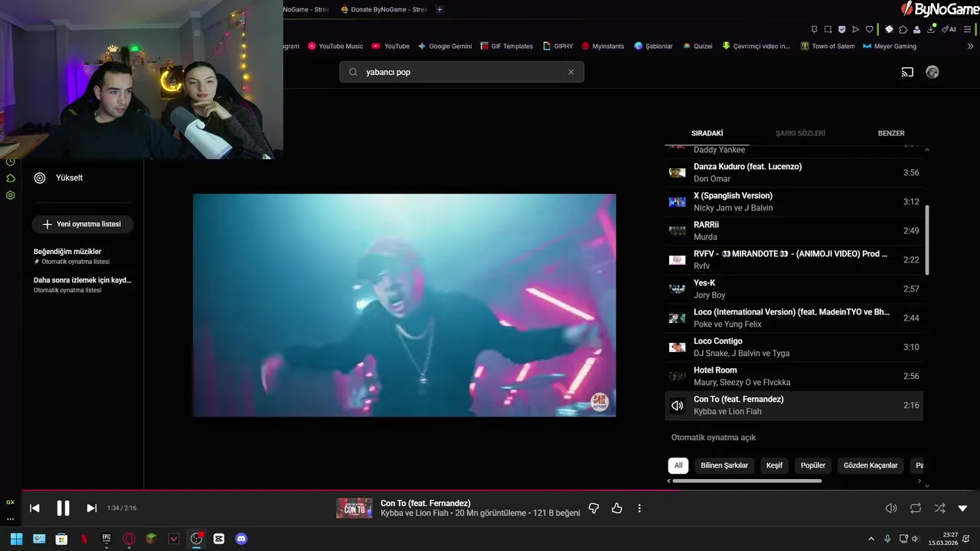This screenshot has width=980, height=551.
Task: Play X (Spanglish Version) from queue
Action: [794, 202]
